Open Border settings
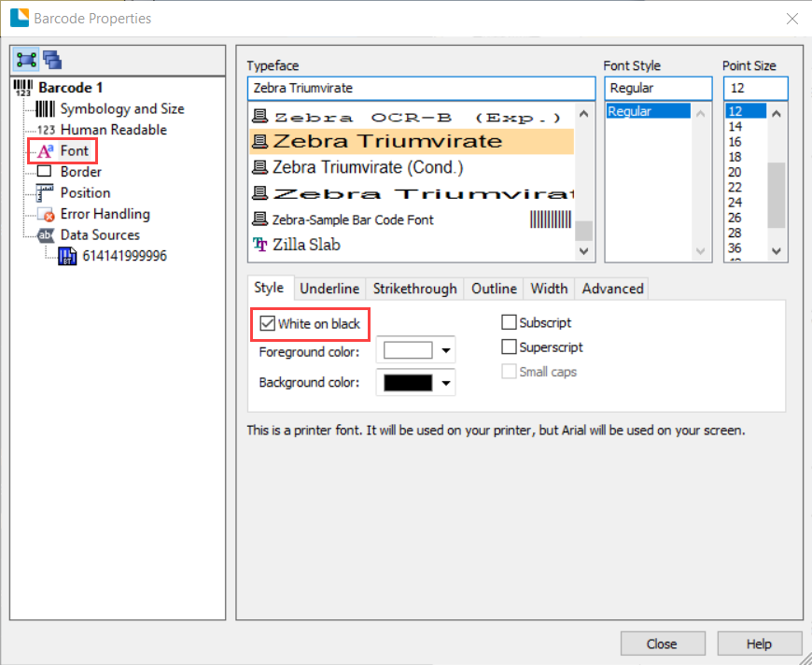Image resolution: width=812 pixels, height=665 pixels. pyautogui.click(x=81, y=172)
